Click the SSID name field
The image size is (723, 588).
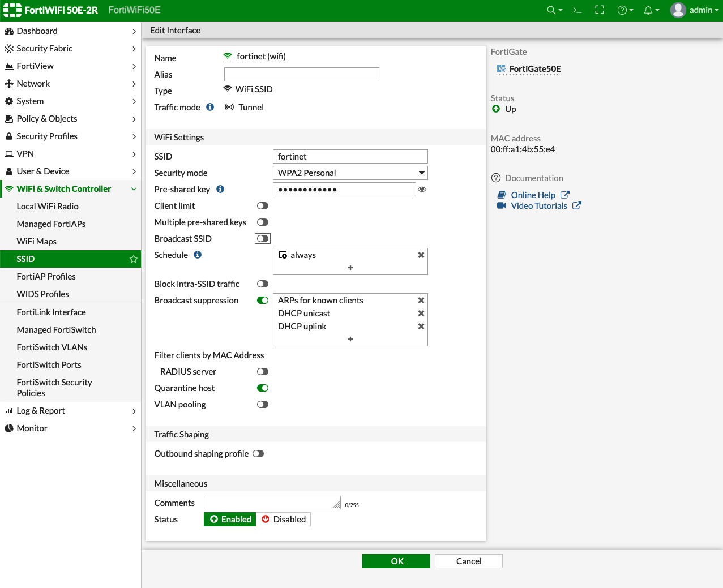350,157
